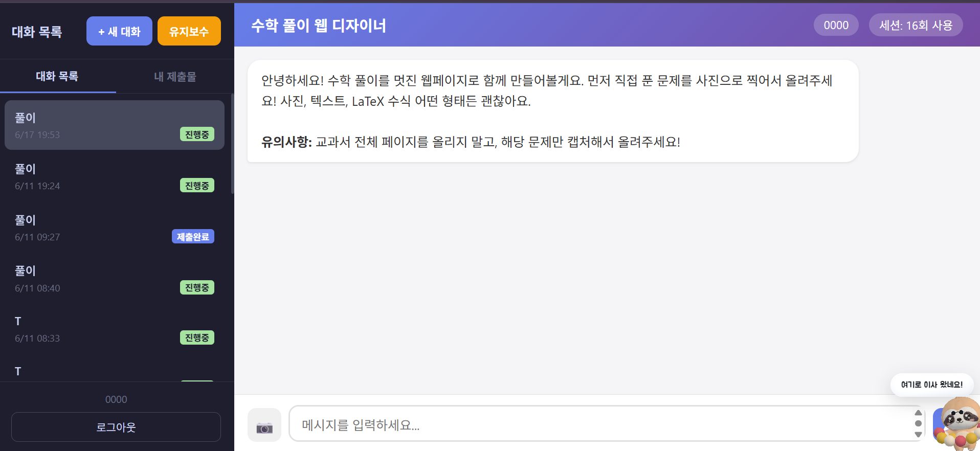Click the up arrow in the message box
This screenshot has height=451, width=980.
click(x=918, y=413)
